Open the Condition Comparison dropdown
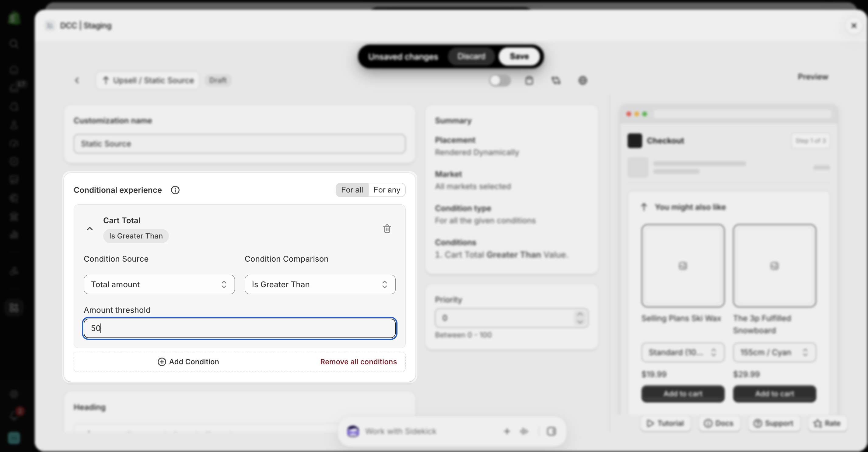This screenshot has height=452, width=868. pos(320,284)
